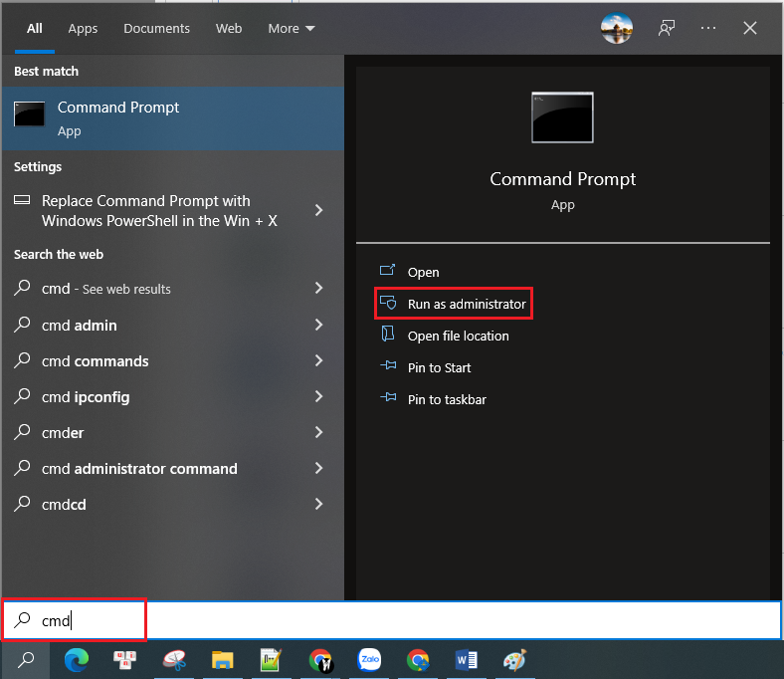Open the Snipping Tool taskbar icon
Screen dimensions: 784x679
[x=174, y=659]
